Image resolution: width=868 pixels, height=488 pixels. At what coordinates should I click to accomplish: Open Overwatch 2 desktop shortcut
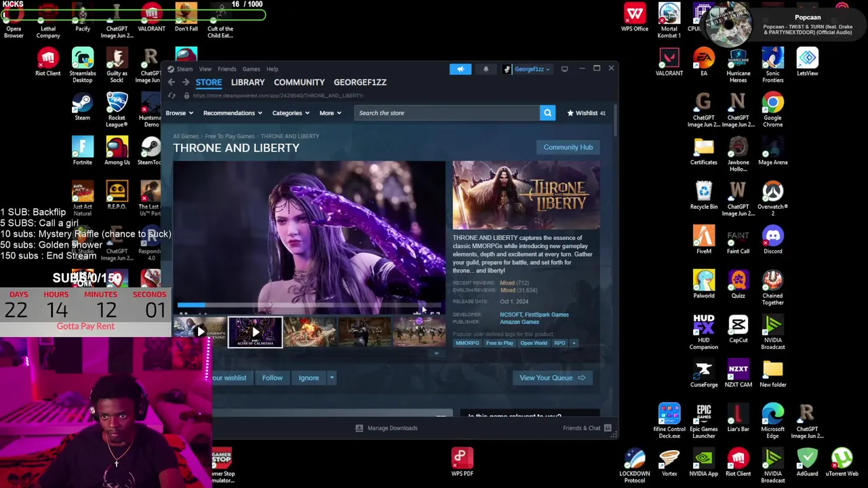pos(772,198)
